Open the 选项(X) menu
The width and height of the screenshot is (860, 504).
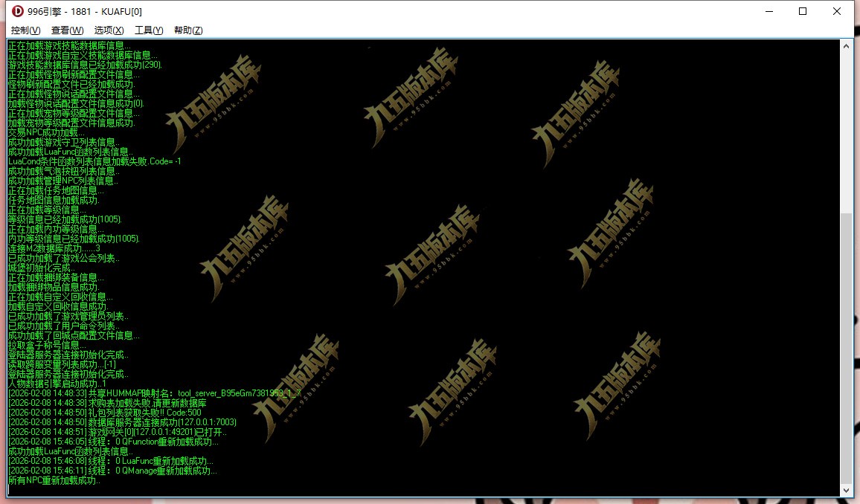109,30
